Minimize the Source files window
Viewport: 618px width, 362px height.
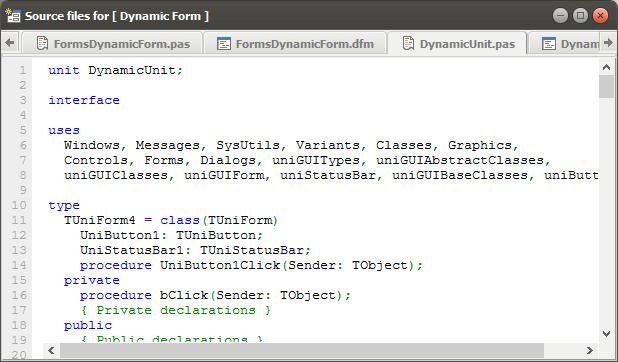point(560,16)
